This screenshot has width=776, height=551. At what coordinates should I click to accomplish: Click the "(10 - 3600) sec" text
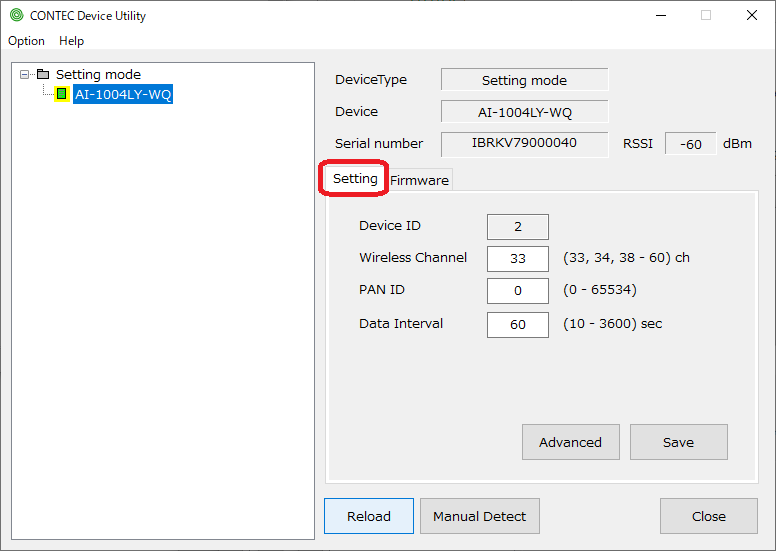tap(612, 324)
